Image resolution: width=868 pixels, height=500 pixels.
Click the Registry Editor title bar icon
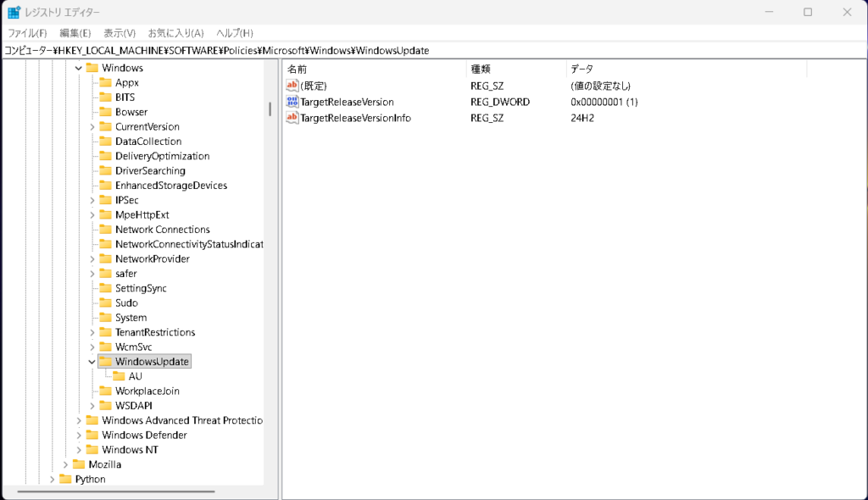[14, 13]
